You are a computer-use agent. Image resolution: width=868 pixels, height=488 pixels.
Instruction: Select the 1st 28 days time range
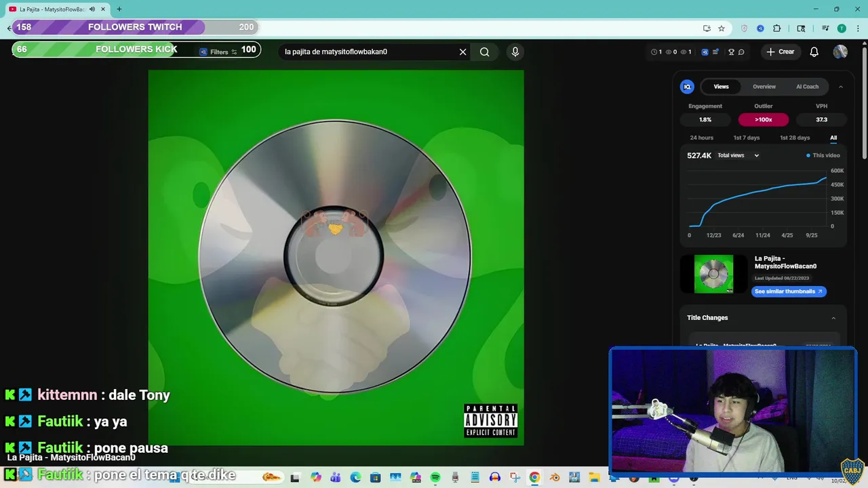795,138
